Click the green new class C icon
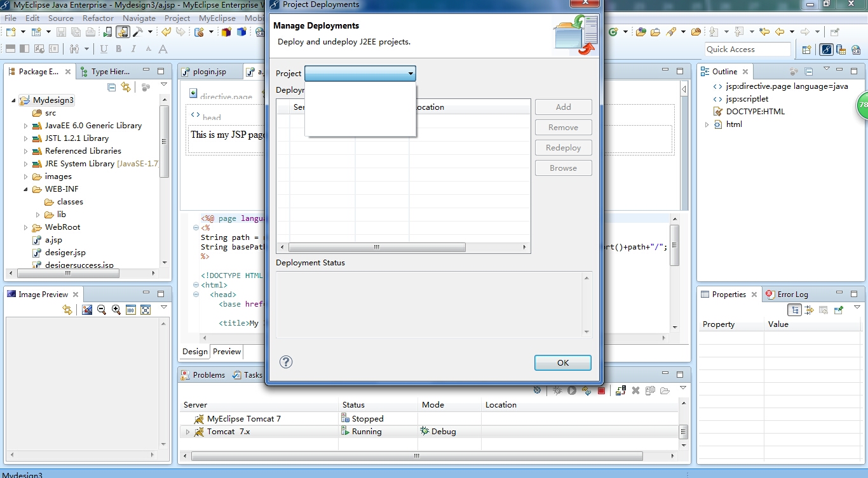Image resolution: width=868 pixels, height=478 pixels. coord(613,32)
